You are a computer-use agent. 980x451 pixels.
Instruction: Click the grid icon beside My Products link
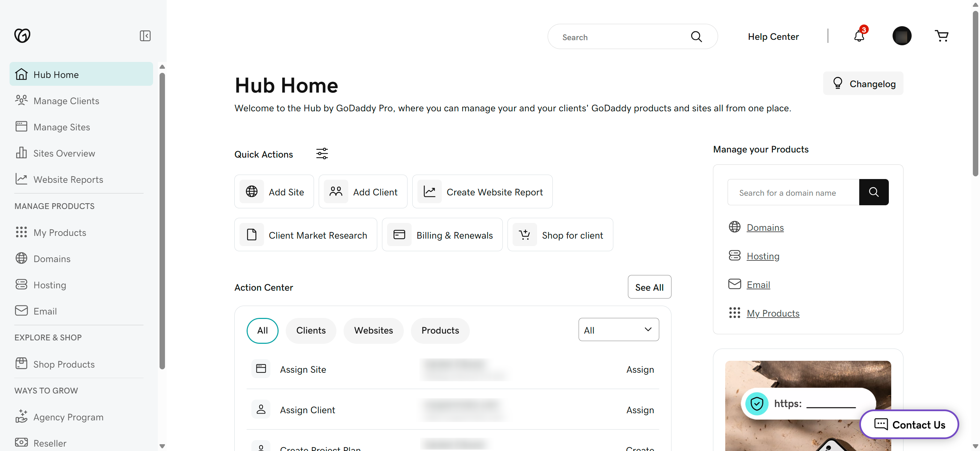tap(734, 313)
